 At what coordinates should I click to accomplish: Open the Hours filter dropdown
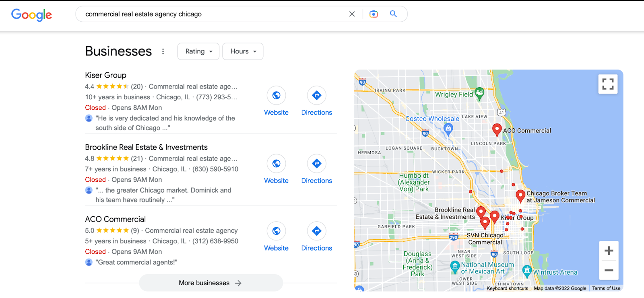coord(243,51)
